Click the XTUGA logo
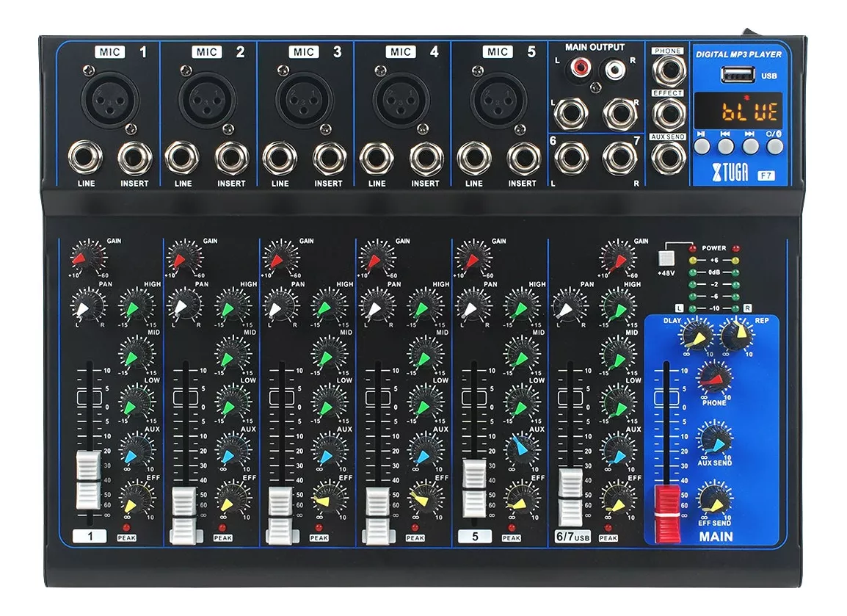The width and height of the screenshot is (847, 616). click(730, 172)
